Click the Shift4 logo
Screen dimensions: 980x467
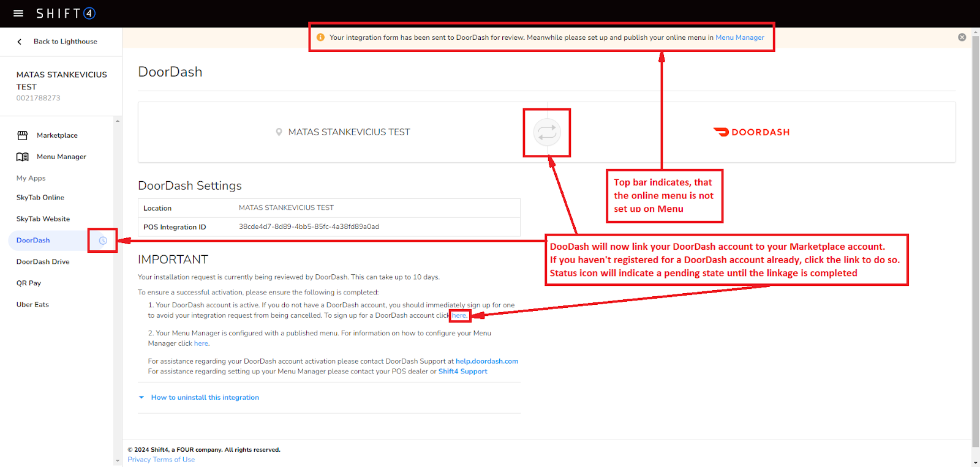(66, 13)
